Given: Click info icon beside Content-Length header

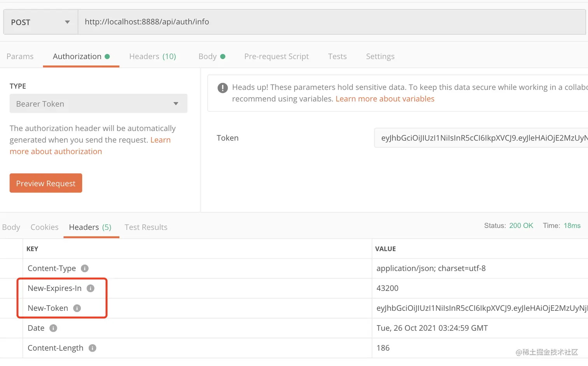Looking at the screenshot, I should point(92,348).
